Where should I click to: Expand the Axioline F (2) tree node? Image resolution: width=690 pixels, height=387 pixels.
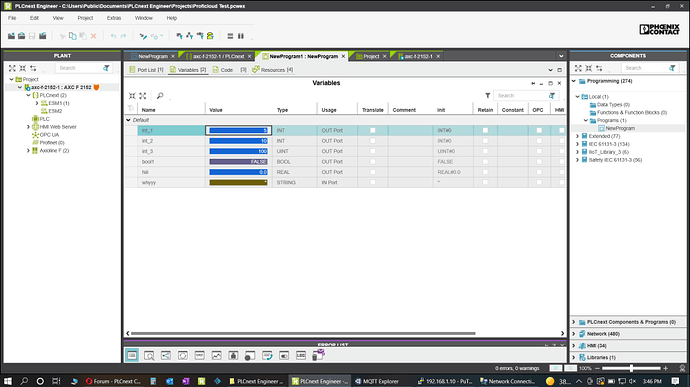(28, 151)
